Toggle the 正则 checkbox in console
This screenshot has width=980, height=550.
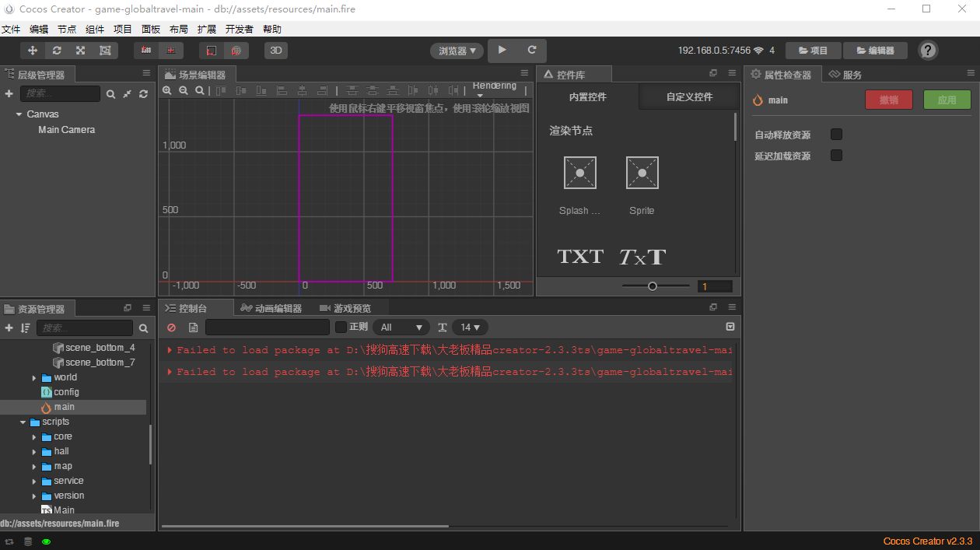[340, 326]
